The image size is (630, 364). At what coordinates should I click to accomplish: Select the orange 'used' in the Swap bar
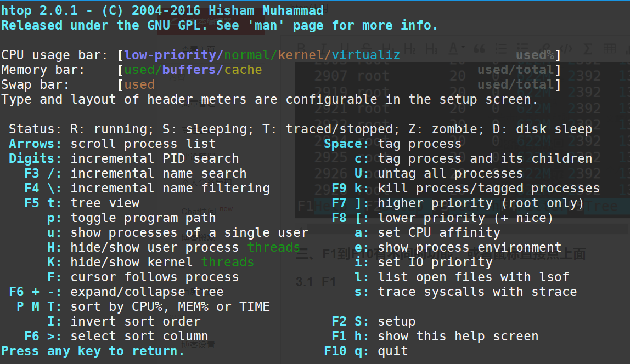(139, 84)
